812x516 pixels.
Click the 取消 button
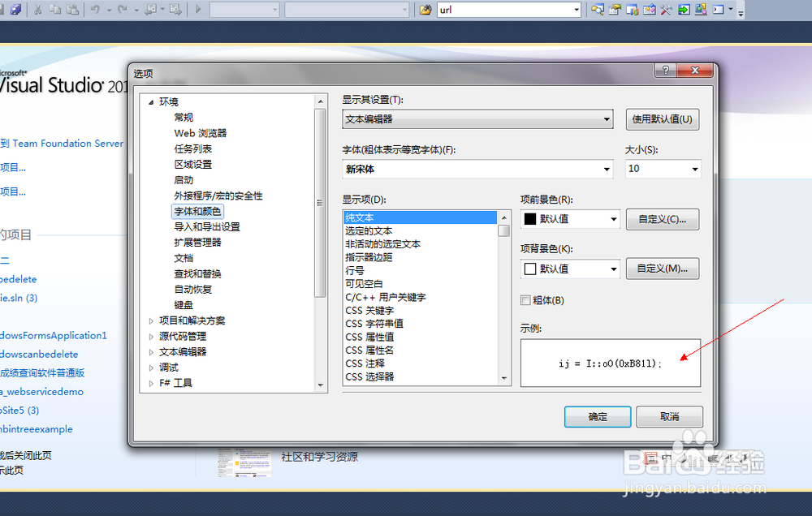(669, 417)
